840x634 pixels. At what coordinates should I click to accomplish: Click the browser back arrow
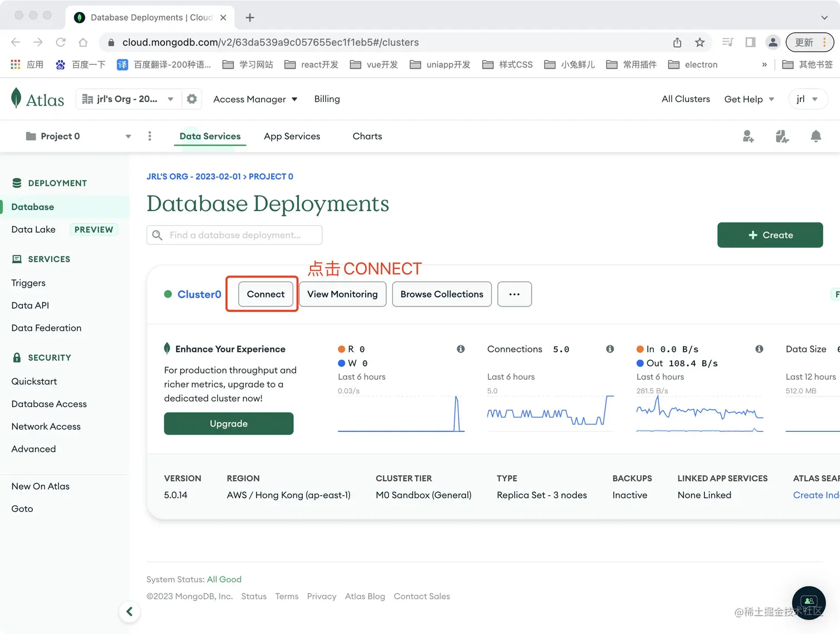16,42
